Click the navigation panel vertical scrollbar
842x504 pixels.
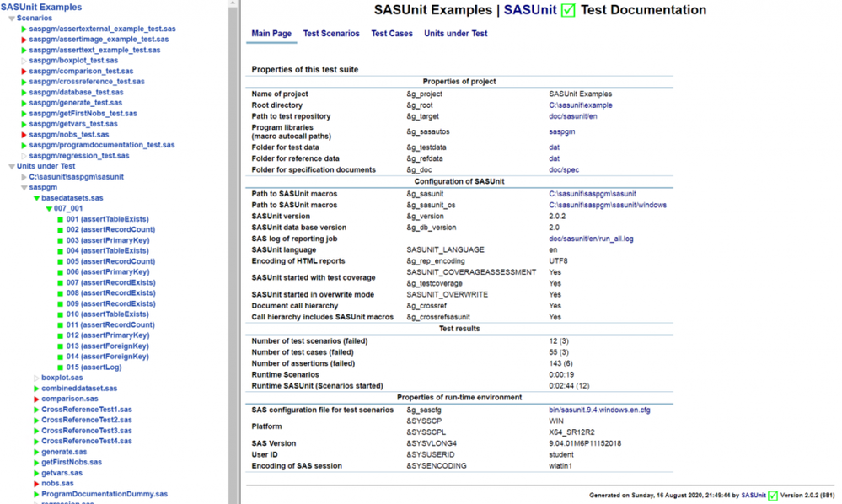tap(233, 253)
